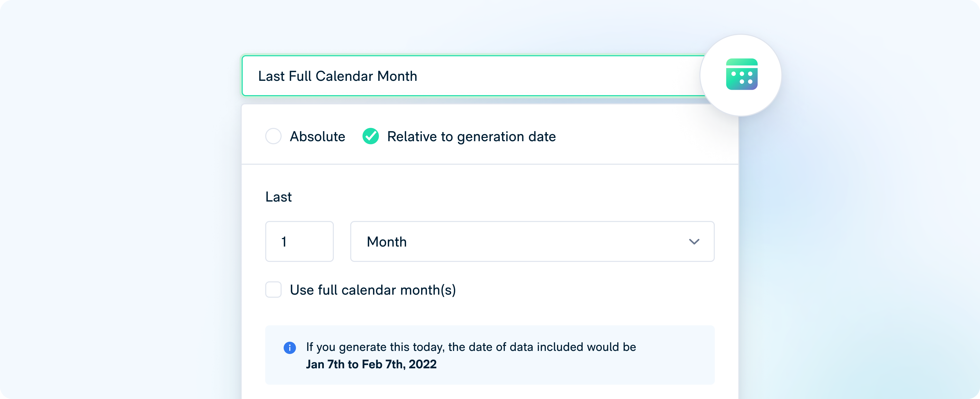
Task: Click the number input showing 1
Action: click(300, 241)
